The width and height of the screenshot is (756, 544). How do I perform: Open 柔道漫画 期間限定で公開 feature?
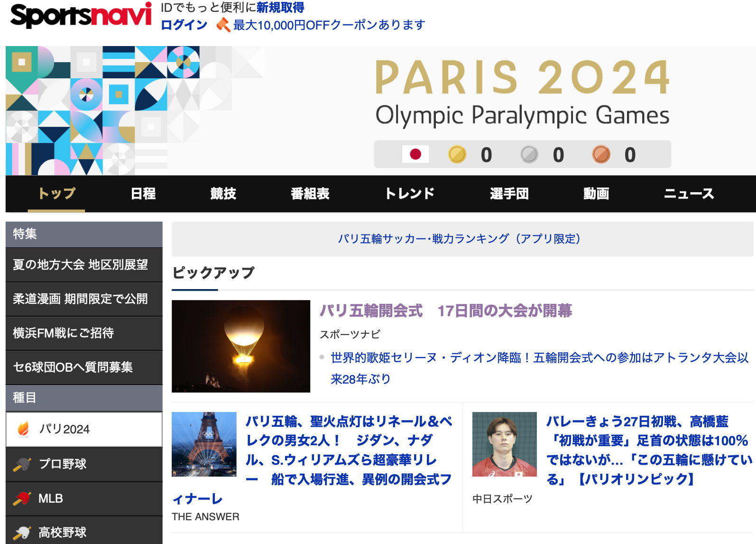coord(84,299)
